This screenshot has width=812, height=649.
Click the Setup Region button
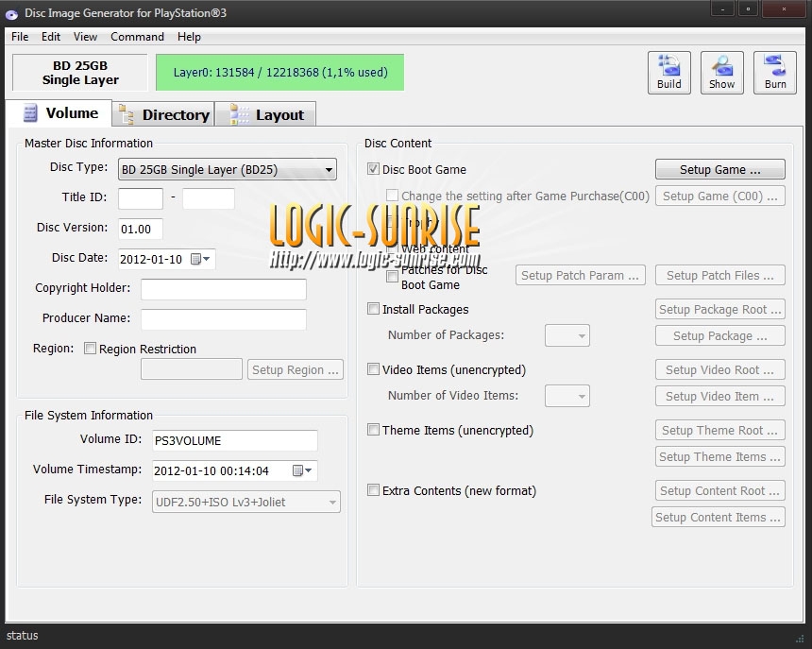pyautogui.click(x=296, y=369)
